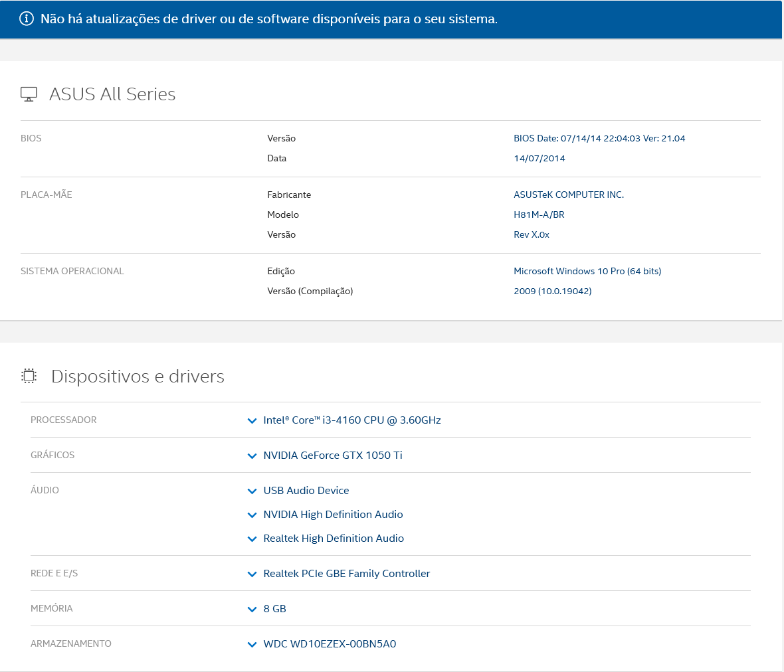Select the BIOS version value 'Ver: 21.04'
Viewport: 784px width, 672px height.
[664, 138]
